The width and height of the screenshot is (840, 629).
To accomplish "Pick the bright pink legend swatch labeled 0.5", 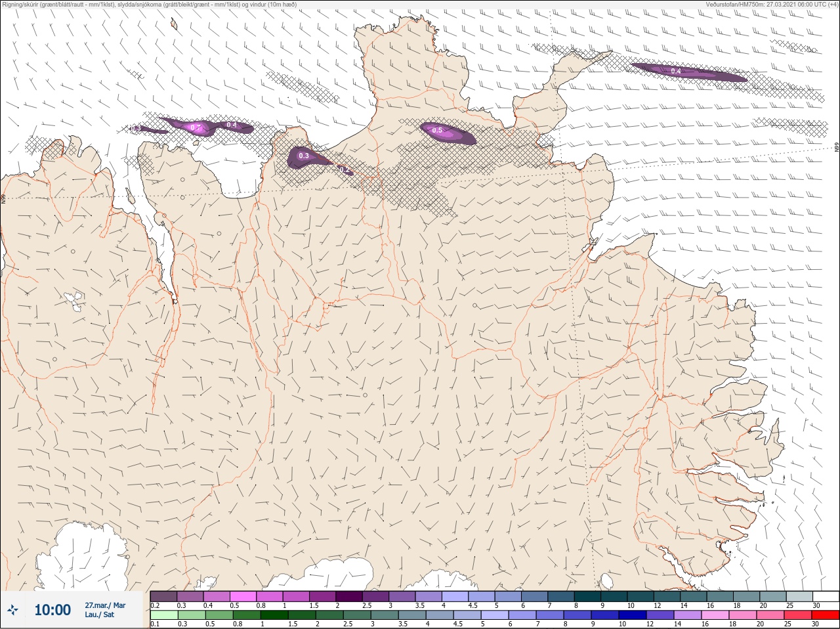I will pos(243,596).
